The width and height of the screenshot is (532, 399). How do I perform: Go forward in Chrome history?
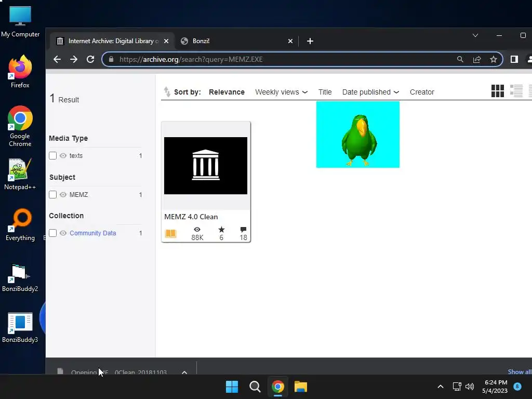click(x=74, y=59)
